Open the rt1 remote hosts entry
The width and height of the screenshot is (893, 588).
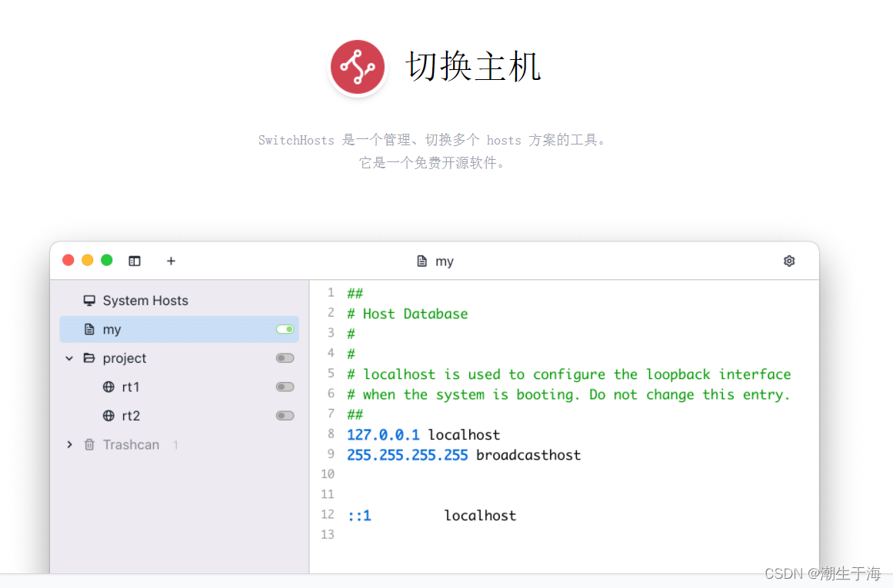[179, 387]
